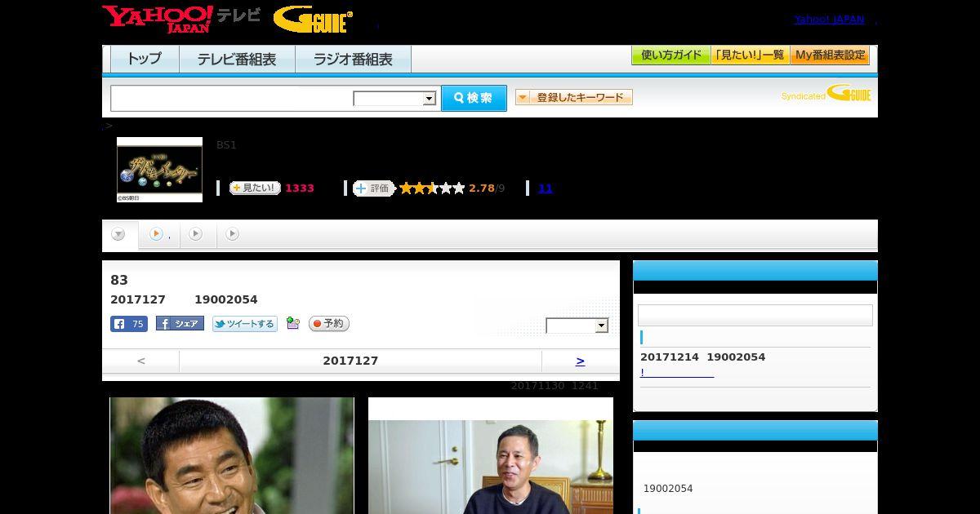Open the search category dropdown
980x514 pixels.
tap(394, 99)
